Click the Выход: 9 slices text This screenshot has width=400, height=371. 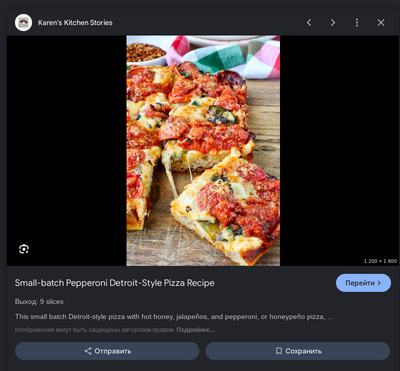pyautogui.click(x=39, y=302)
